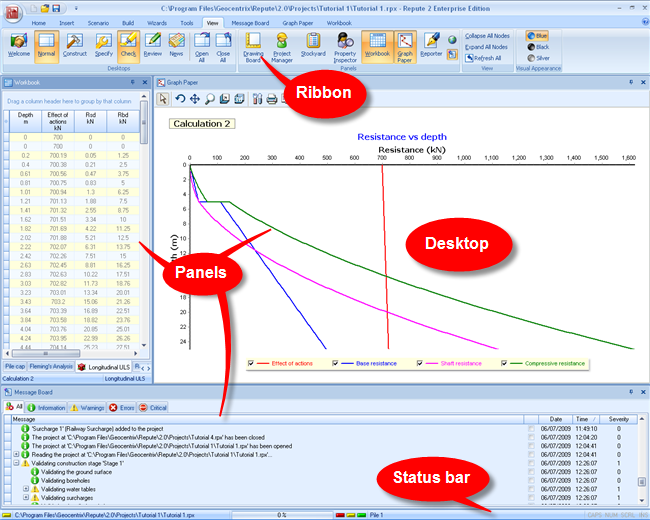Image resolution: width=650 pixels, height=520 pixels.
Task: Uncheck the Effect of actions legend checkbox
Action: [251, 363]
